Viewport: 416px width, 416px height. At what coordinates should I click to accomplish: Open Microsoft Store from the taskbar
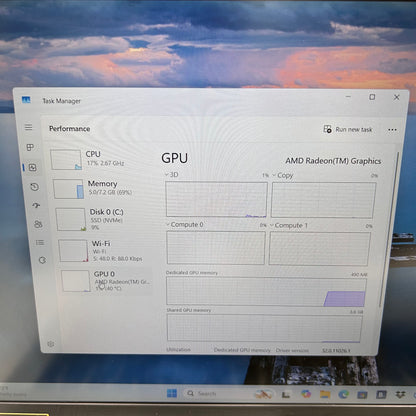(x=362, y=395)
